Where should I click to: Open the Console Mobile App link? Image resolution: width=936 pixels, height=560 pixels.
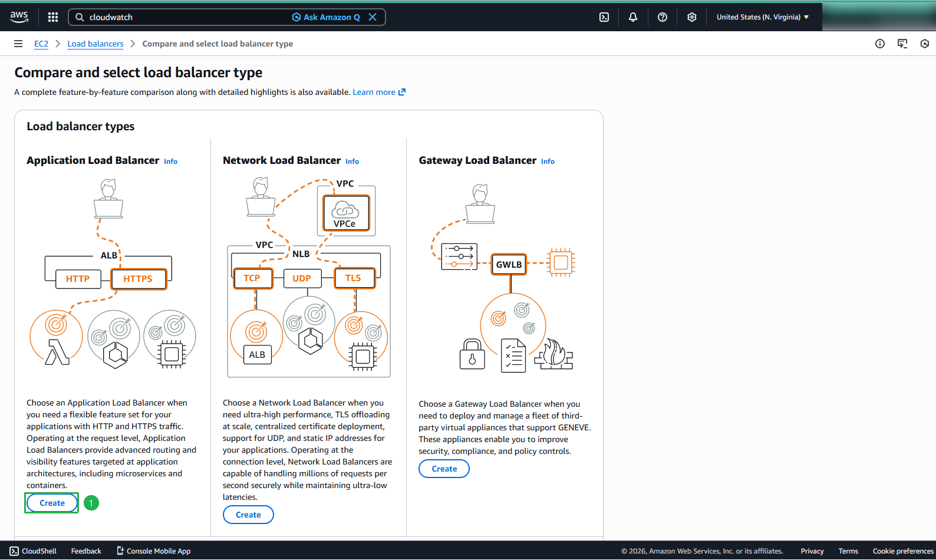pyautogui.click(x=153, y=551)
